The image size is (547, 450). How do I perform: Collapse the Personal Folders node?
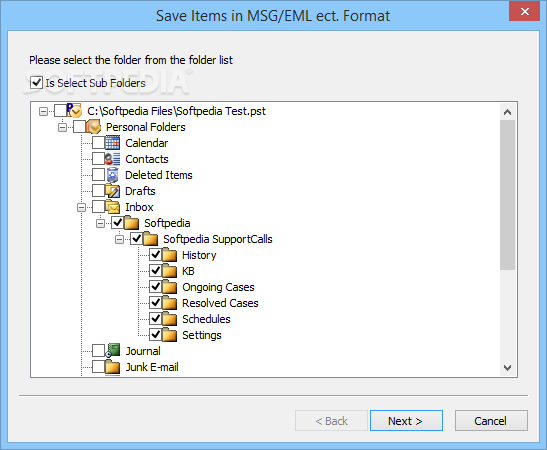click(62, 128)
